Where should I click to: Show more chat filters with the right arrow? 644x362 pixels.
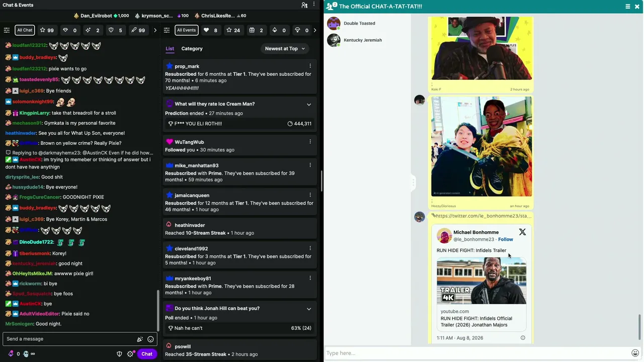click(155, 30)
